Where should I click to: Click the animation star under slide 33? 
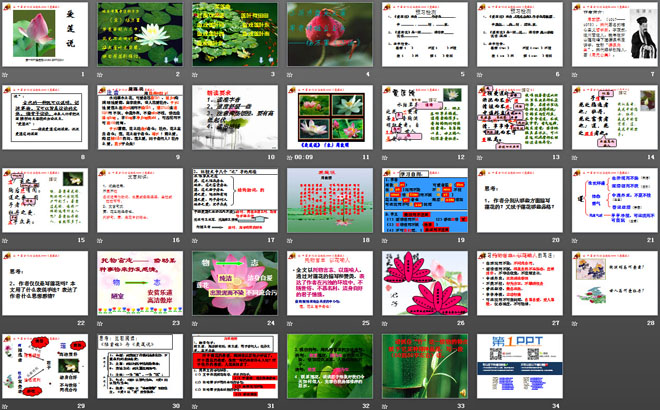click(x=385, y=406)
